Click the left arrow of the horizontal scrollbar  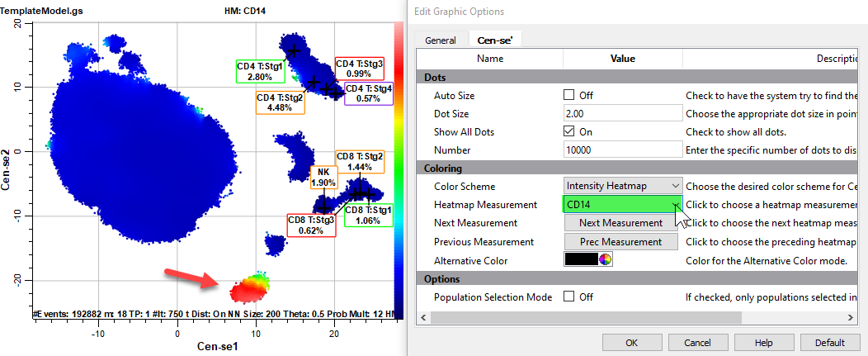[425, 316]
